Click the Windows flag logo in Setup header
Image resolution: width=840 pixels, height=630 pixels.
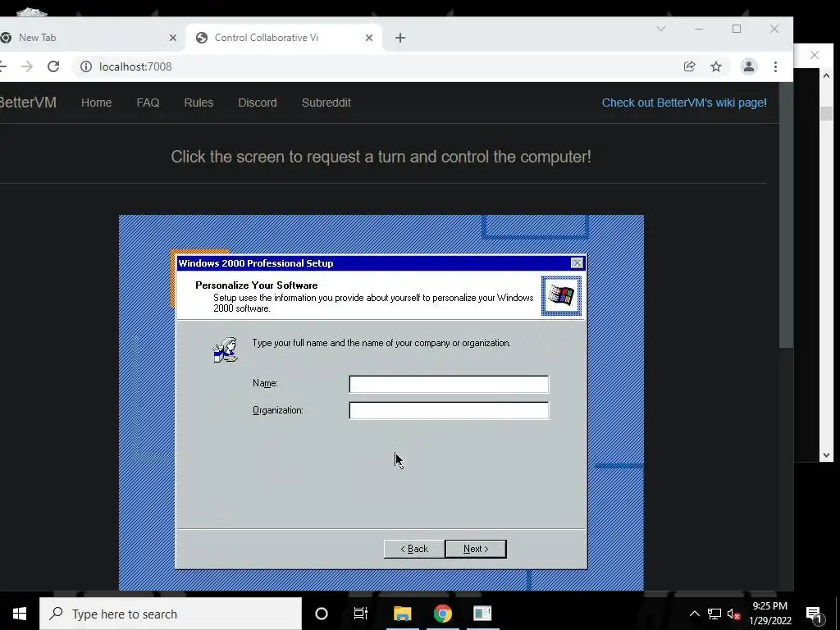[x=561, y=295]
